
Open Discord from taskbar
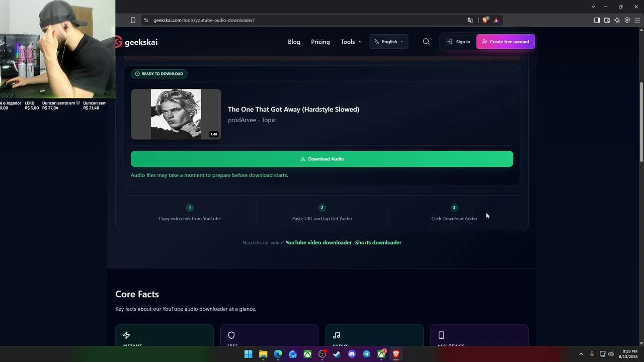[x=352, y=354]
